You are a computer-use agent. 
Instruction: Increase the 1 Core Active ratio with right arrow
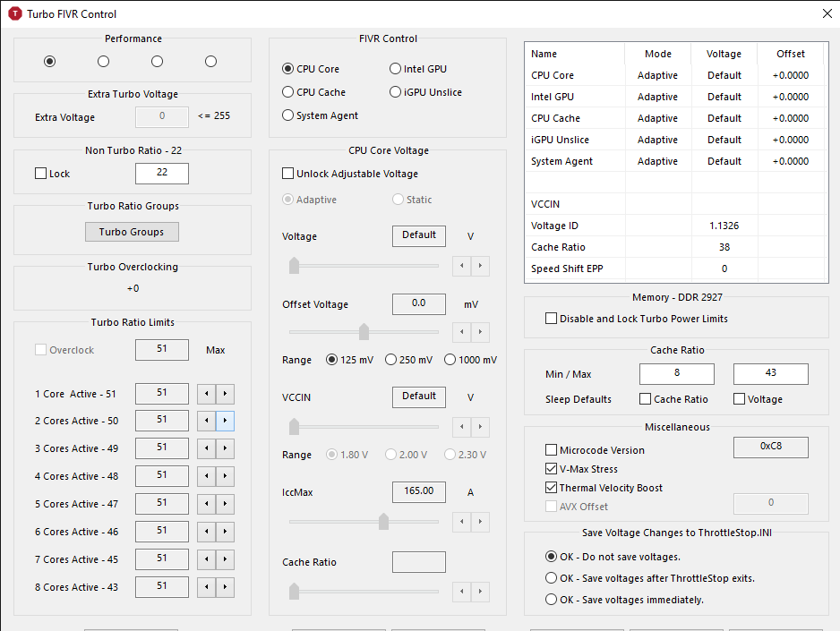pos(225,394)
